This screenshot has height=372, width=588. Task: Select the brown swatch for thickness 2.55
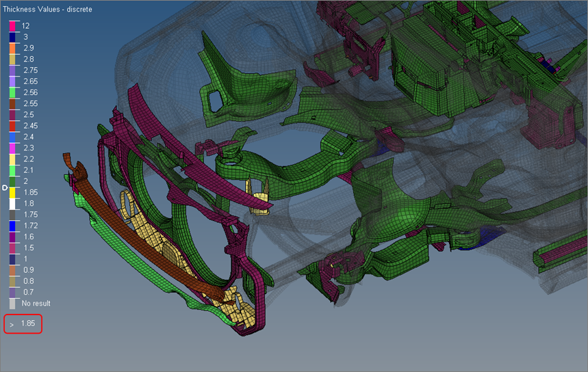point(12,103)
